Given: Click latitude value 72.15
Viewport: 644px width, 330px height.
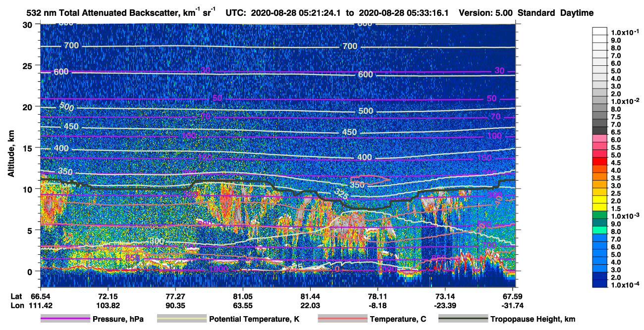Looking at the screenshot, I should click(x=107, y=296).
